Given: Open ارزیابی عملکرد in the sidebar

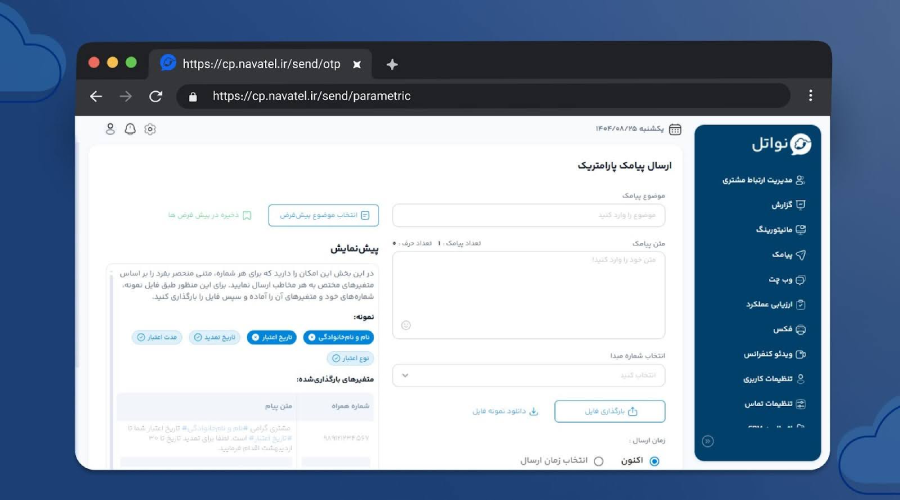Looking at the screenshot, I should [775, 304].
